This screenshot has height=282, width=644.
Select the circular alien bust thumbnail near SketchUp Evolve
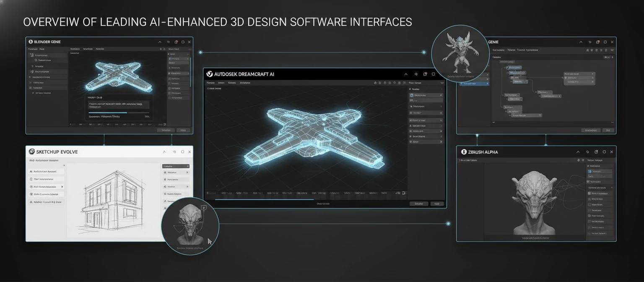(190, 227)
